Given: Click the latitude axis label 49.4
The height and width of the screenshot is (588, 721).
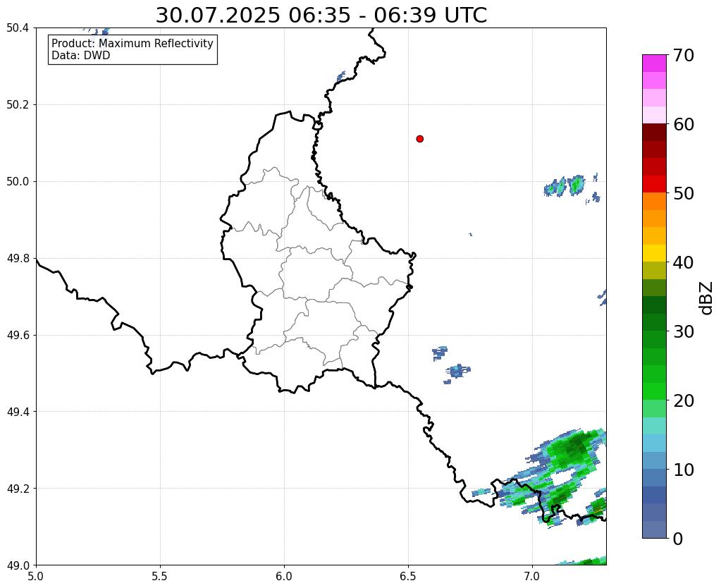Looking at the screenshot, I should (x=18, y=411).
